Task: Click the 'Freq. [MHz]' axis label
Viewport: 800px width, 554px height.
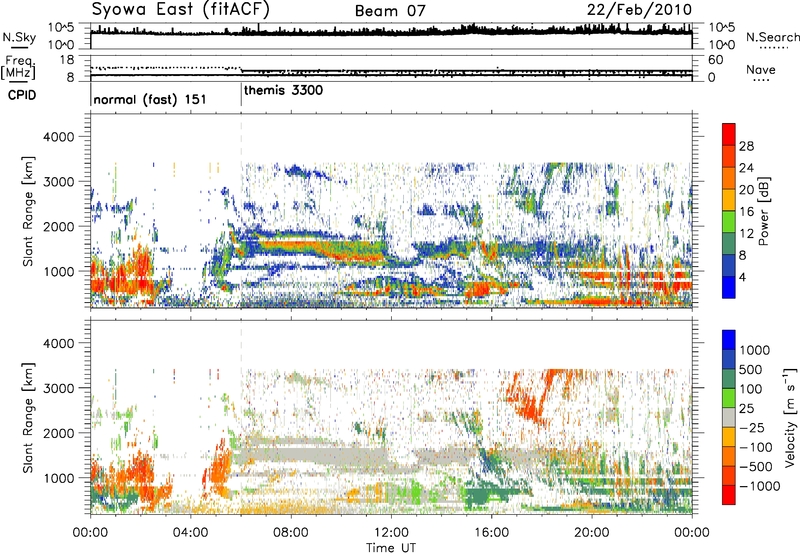Action: click(18, 68)
